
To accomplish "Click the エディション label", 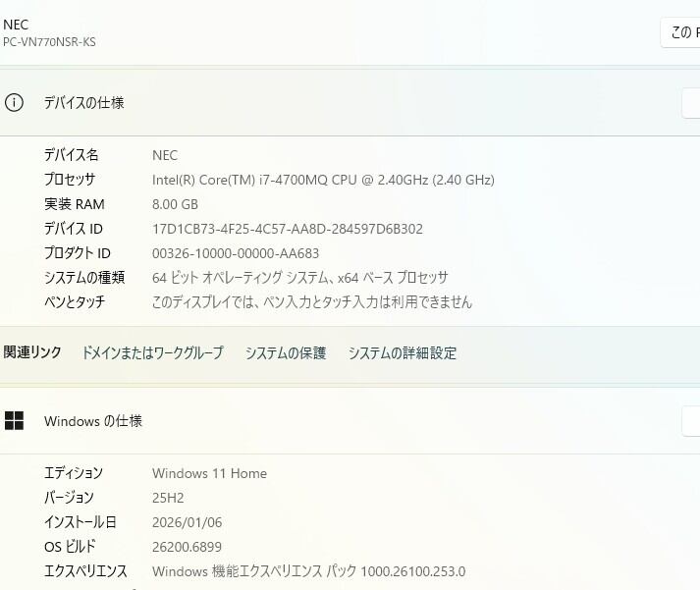I will 74,472.
